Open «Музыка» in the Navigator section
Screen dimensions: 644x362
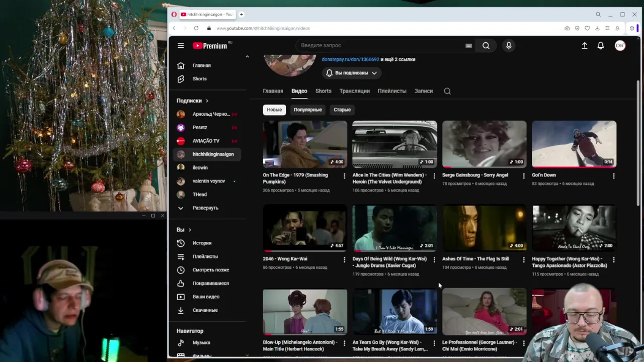207,342
